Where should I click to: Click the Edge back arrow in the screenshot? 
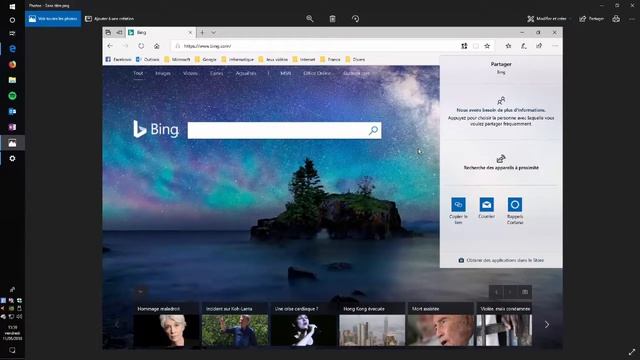pos(110,46)
